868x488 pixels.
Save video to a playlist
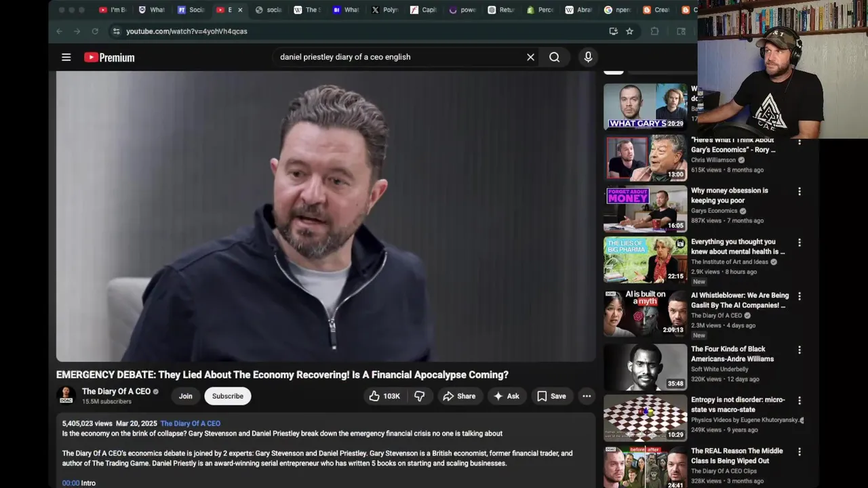coord(551,396)
